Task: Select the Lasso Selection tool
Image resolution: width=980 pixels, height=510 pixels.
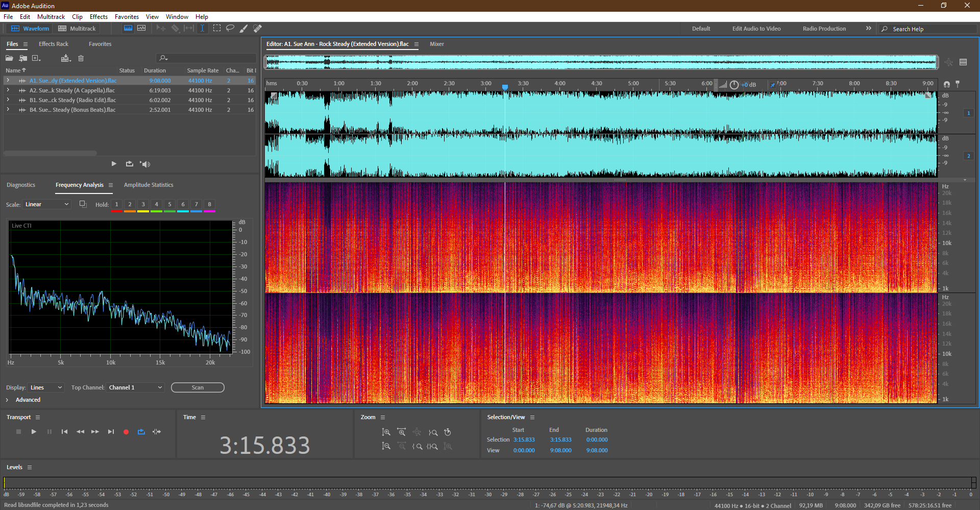Action: click(x=230, y=28)
